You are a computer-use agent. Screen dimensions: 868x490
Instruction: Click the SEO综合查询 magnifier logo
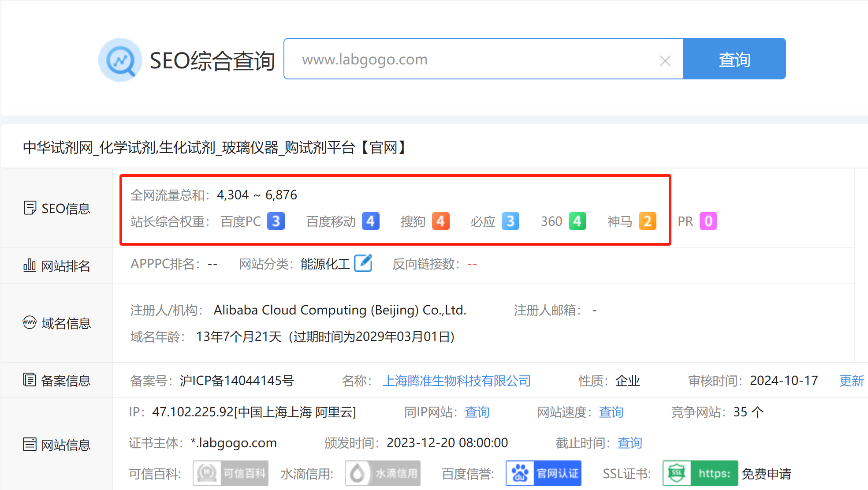click(120, 60)
